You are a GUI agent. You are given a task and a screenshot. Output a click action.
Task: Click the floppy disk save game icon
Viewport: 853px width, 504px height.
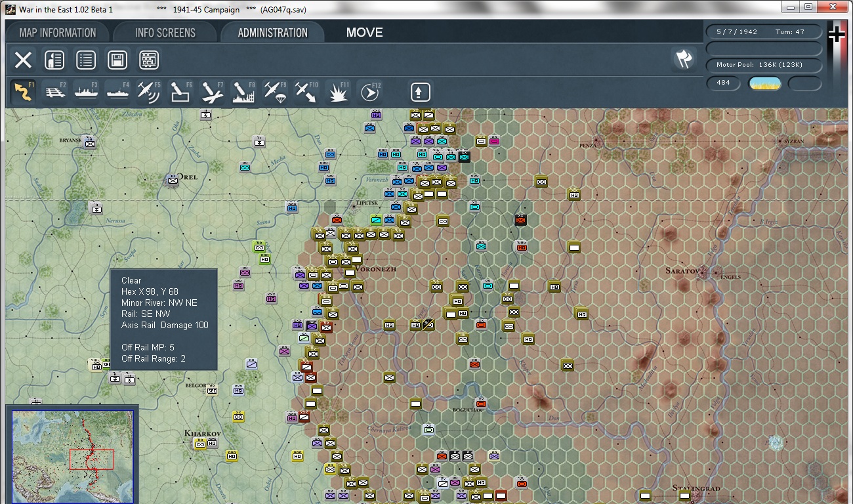pos(117,60)
